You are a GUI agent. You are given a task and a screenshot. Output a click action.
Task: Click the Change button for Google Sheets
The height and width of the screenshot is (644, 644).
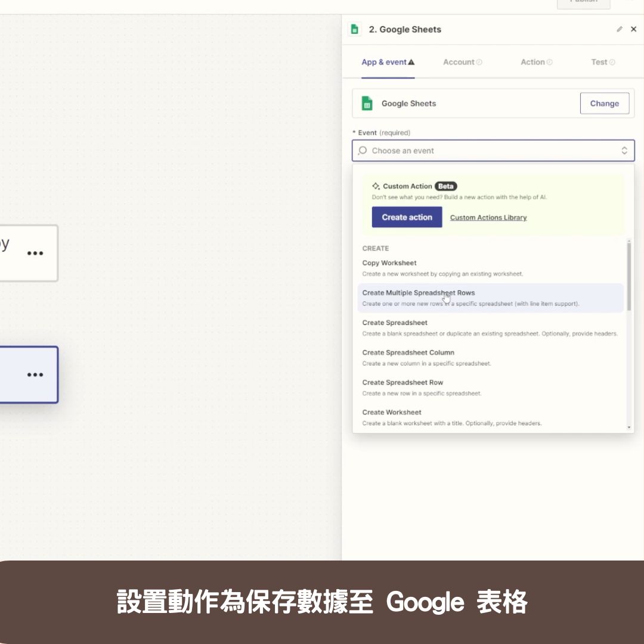pyautogui.click(x=605, y=103)
